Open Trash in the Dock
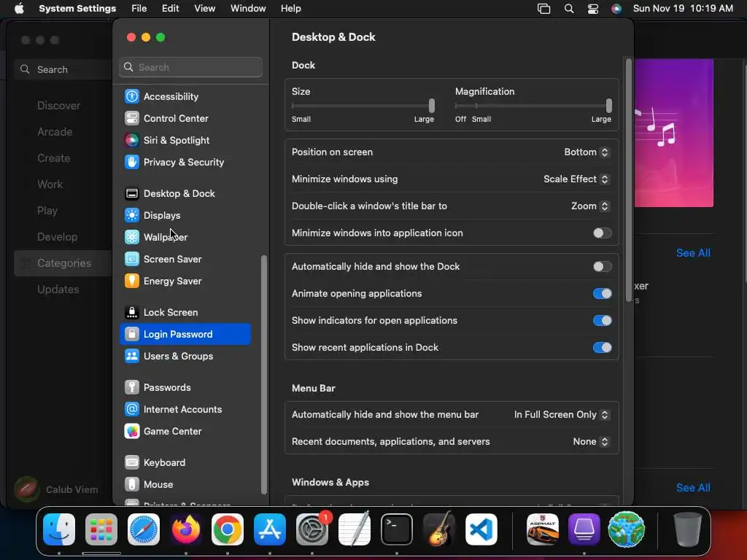Screen dimensions: 747x560 [x=687, y=529]
